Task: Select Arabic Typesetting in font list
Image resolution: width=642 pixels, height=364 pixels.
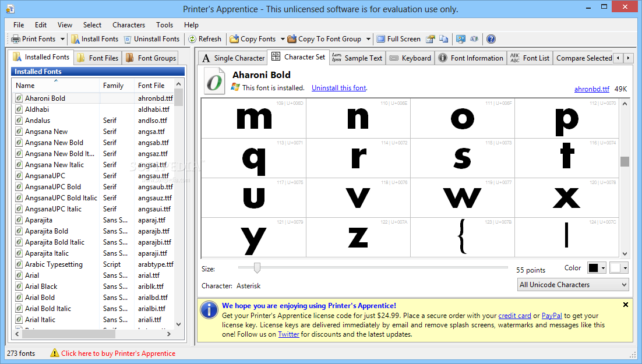Action: [x=54, y=264]
